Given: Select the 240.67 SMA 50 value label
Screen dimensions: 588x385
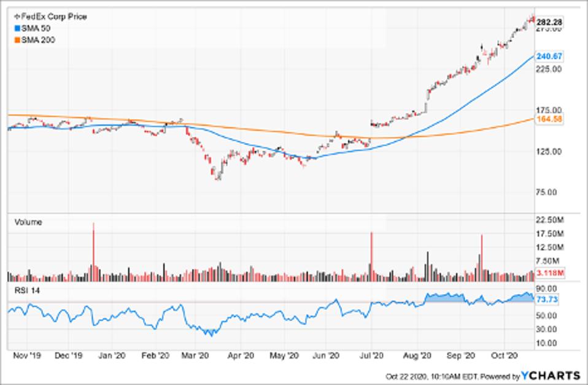Looking at the screenshot, I should click(x=549, y=56).
